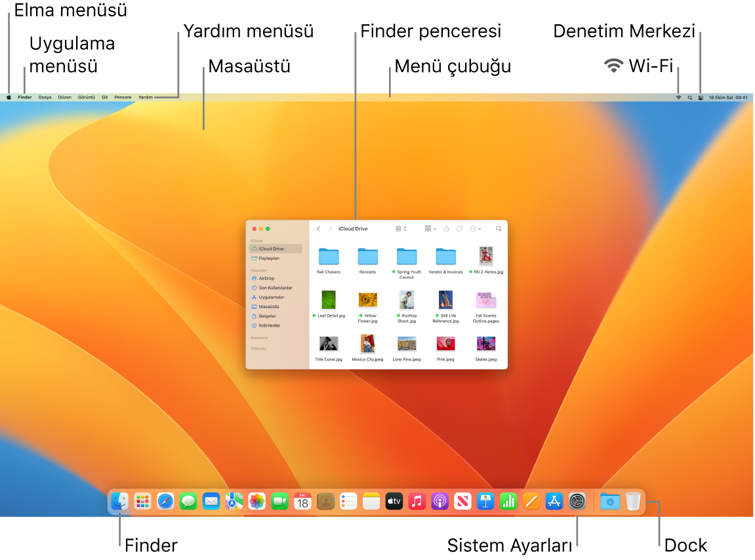
Task: Open the Share icon in the Finder window
Action: point(447,228)
